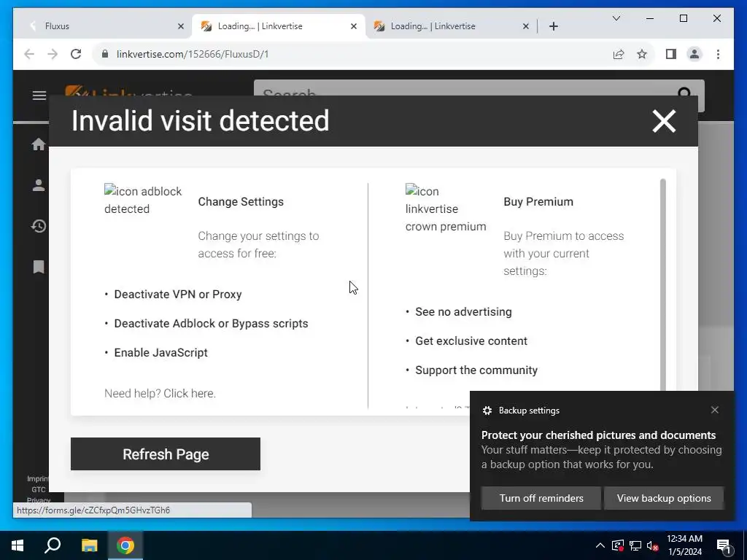Click the Linkvertise search magnifier

(684, 93)
